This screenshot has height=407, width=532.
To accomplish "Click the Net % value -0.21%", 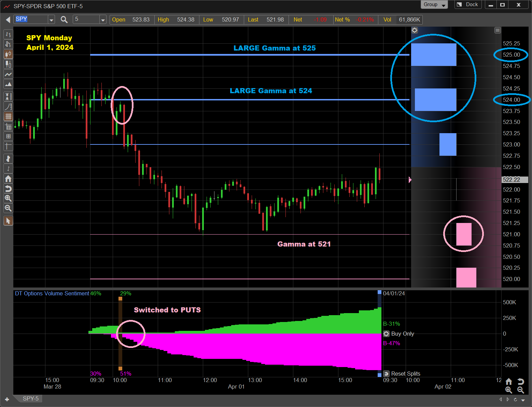I will tap(365, 20).
